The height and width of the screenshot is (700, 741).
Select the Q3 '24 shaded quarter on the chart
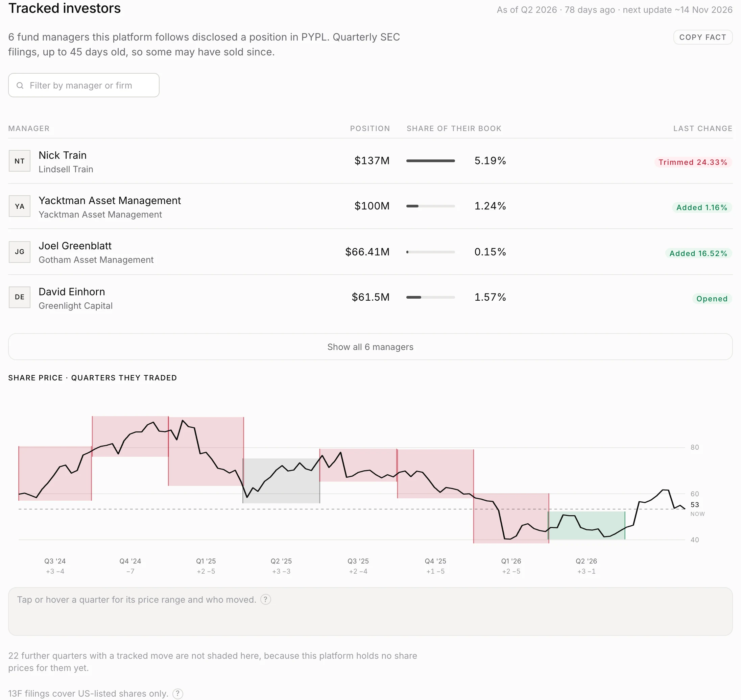coord(55,473)
